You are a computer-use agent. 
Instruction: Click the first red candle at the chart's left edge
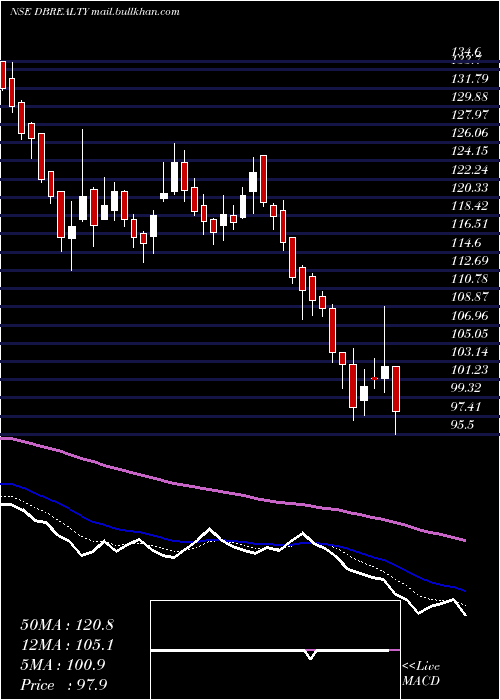3,75
